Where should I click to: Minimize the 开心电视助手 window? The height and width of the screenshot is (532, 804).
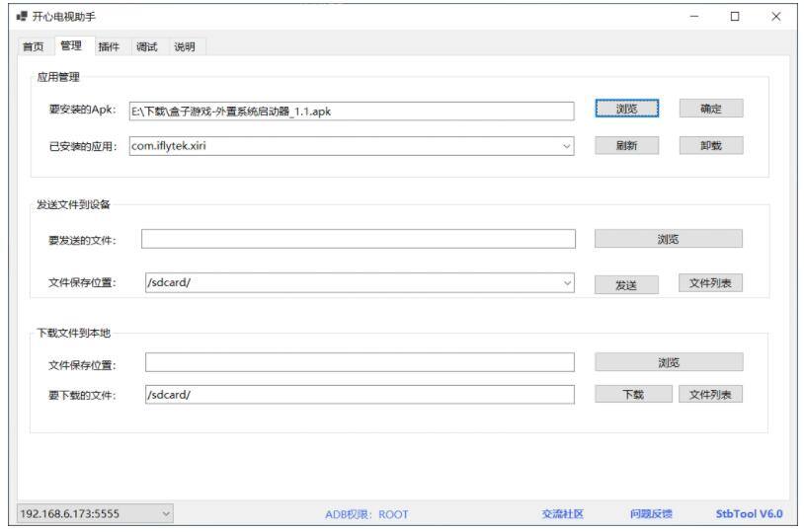pyautogui.click(x=693, y=17)
